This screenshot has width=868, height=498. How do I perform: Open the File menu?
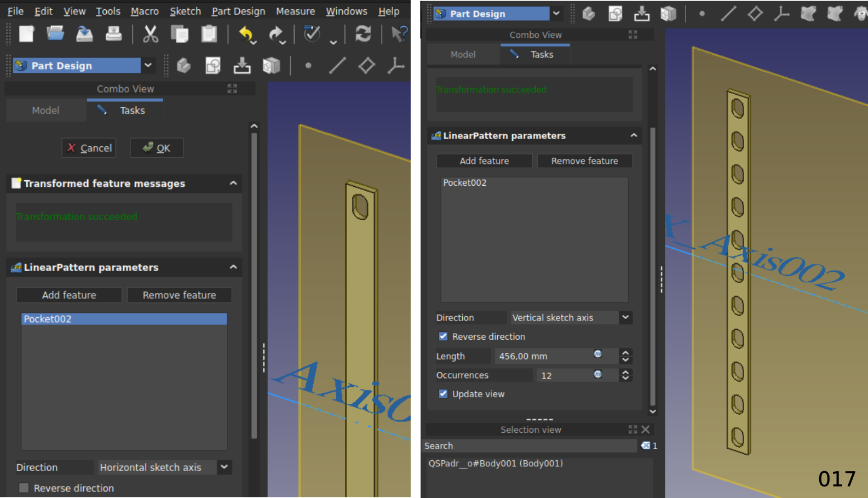point(15,11)
